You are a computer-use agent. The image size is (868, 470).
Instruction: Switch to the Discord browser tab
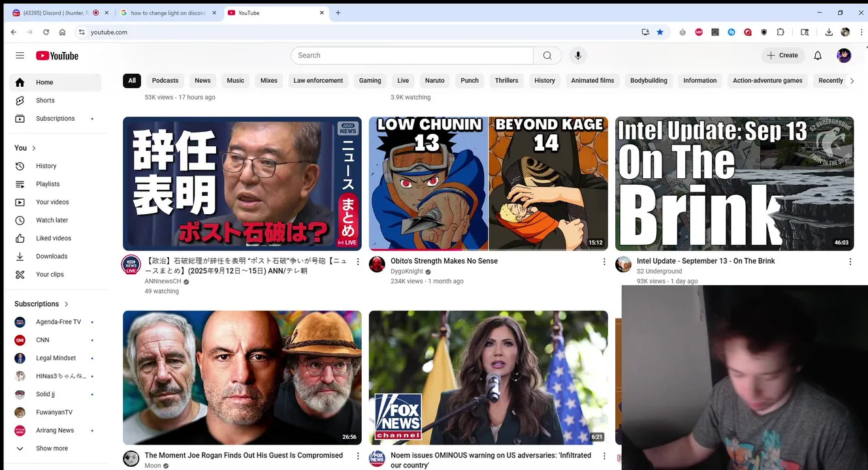(x=60, y=13)
